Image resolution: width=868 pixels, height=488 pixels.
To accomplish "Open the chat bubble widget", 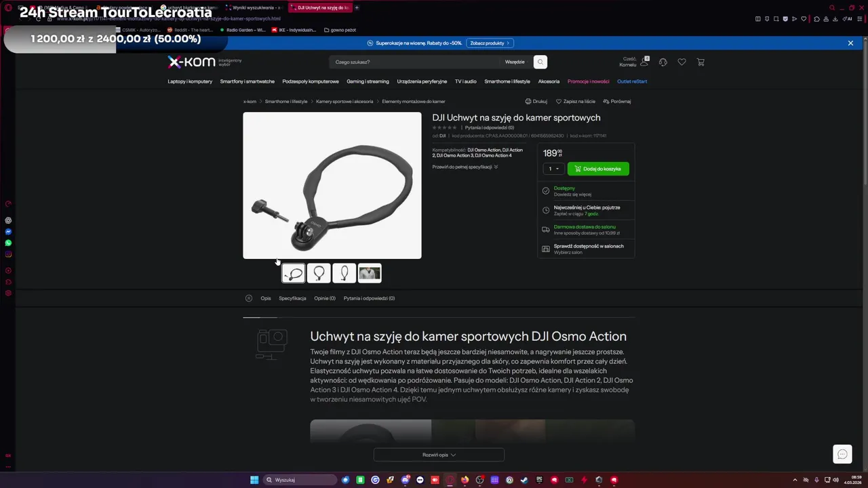I will (x=842, y=454).
